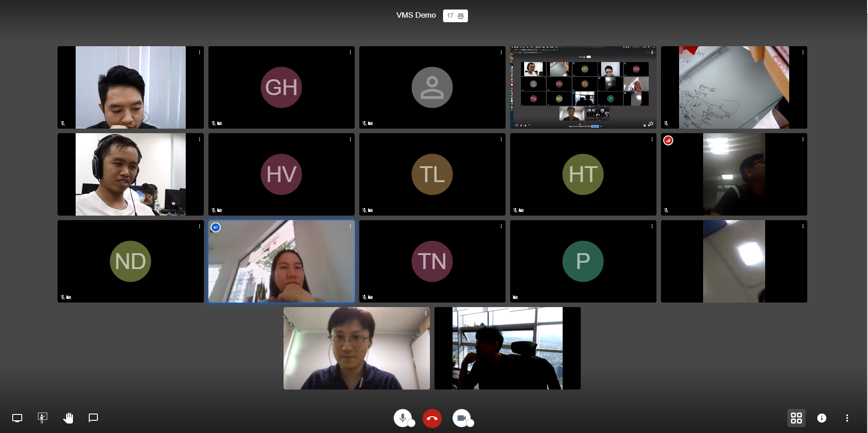Open the options menu on the HV tile
Screen dimensions: 868x433
(x=350, y=140)
